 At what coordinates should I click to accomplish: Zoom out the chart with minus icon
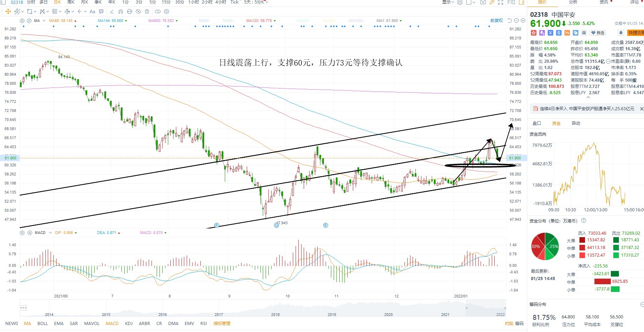[x=516, y=21]
